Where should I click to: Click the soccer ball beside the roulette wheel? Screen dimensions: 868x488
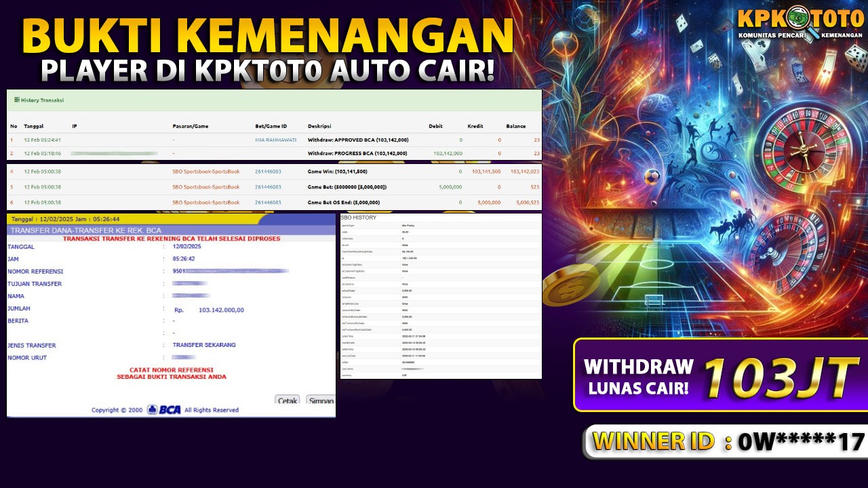click(x=652, y=177)
